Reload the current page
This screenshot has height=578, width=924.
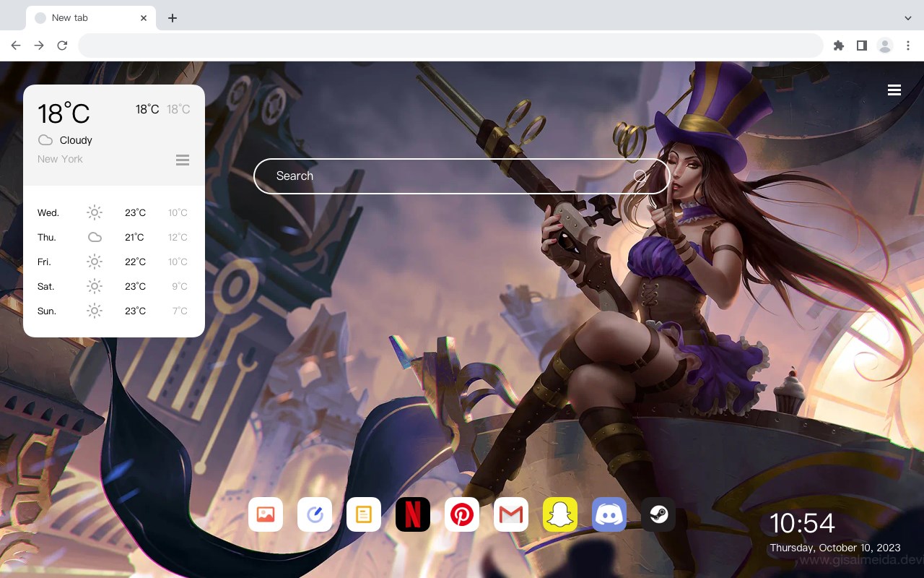pyautogui.click(x=62, y=46)
